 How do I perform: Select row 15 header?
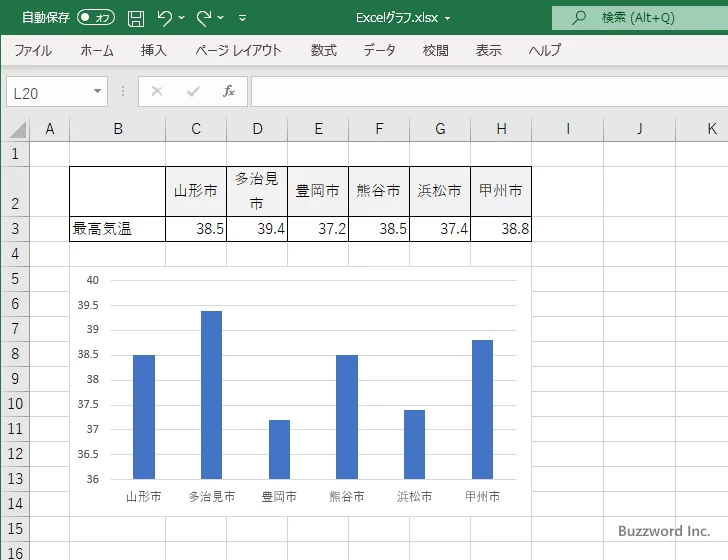(15, 529)
